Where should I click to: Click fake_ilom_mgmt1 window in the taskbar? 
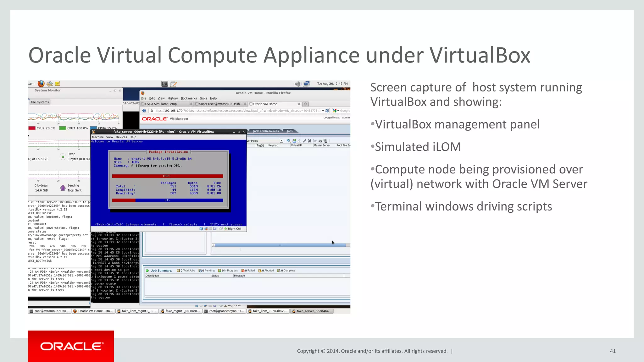(137, 311)
